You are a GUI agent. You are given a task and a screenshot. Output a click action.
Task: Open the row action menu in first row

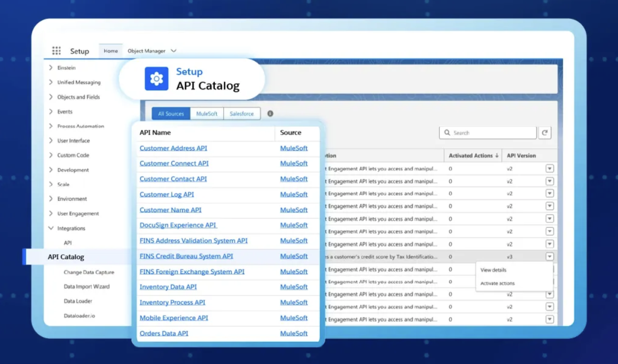pos(550,168)
